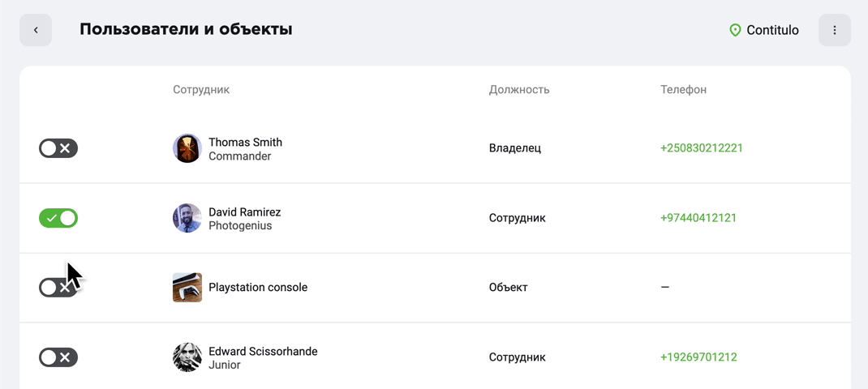
Task: Open Edward Scissorhande's avatar image
Action: coord(187,357)
